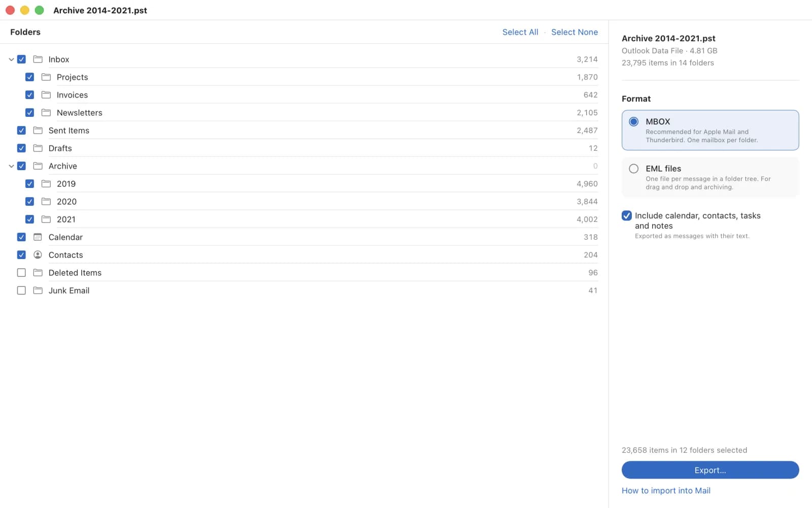
Task: Uncheck the 2020 folder checkbox
Action: (29, 202)
